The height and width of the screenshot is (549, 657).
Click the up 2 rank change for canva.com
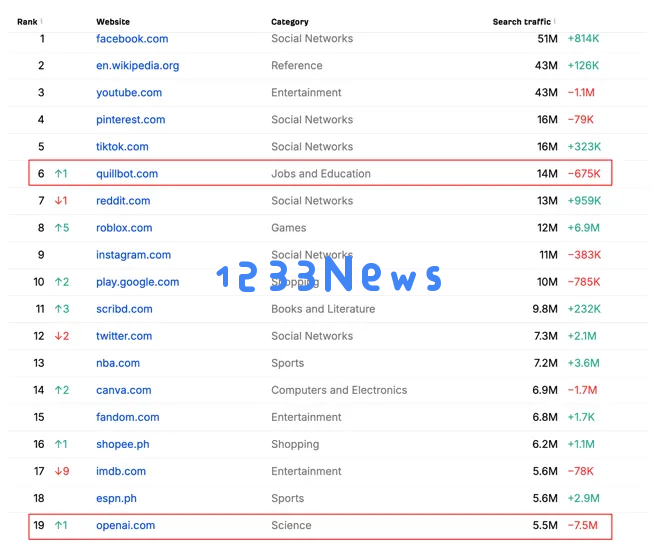tap(62, 390)
